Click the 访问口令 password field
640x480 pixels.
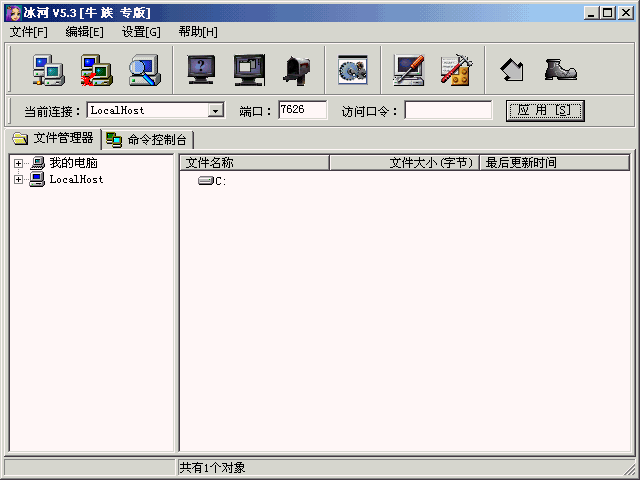(x=448, y=110)
